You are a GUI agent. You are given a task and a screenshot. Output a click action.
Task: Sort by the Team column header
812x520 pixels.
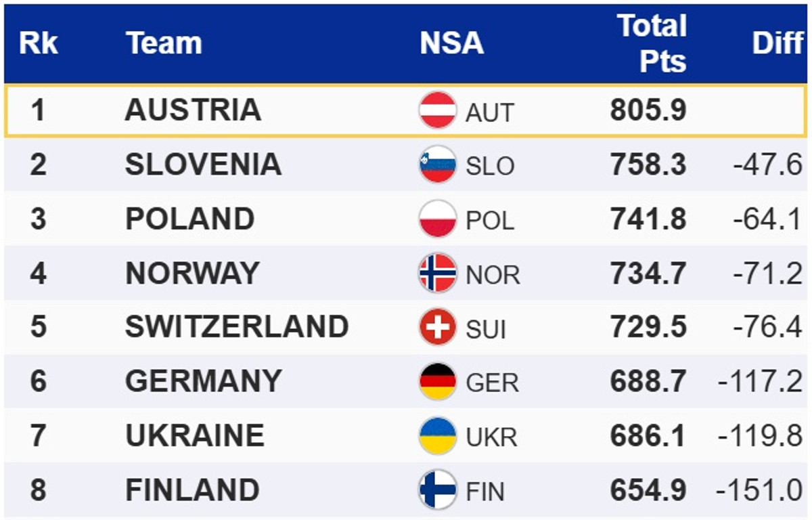tap(164, 43)
